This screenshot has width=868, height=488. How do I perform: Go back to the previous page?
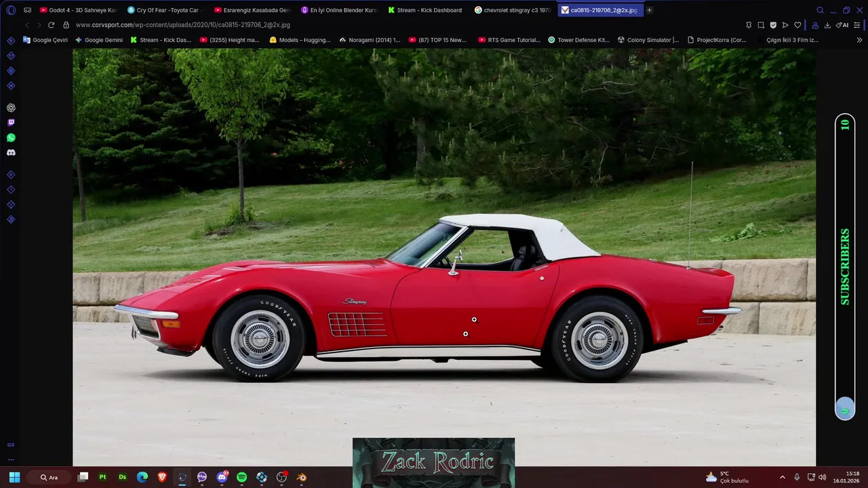tap(27, 25)
